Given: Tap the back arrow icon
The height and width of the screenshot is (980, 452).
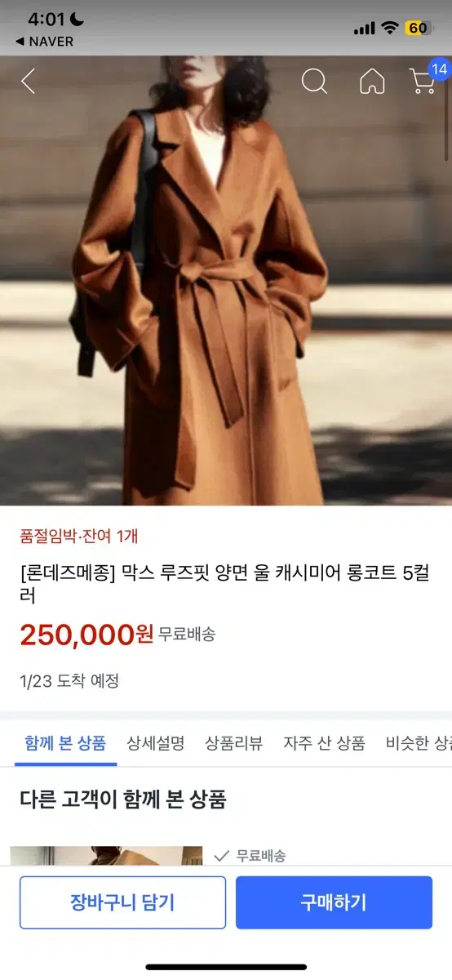Looking at the screenshot, I should coord(28,81).
